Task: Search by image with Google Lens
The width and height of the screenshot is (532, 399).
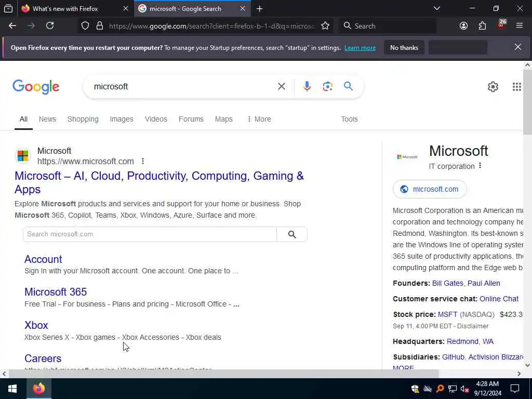Action: pos(327,87)
